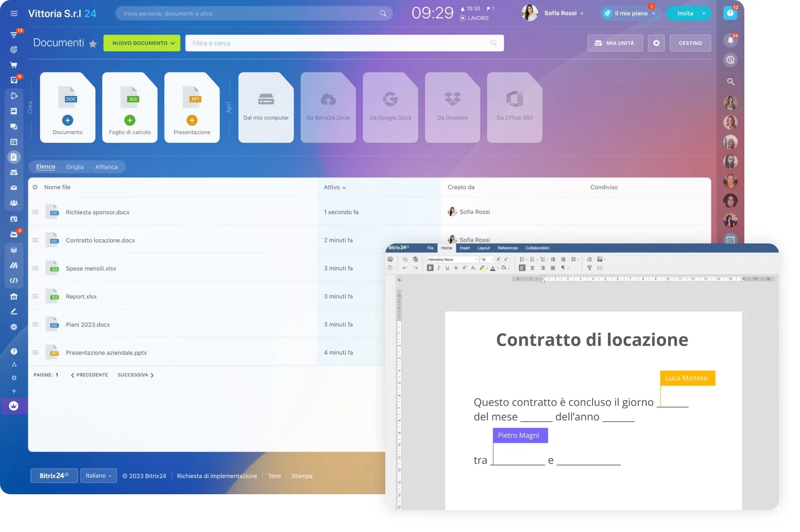Open the Insert tab in the editor
The width and height of the screenshot is (800, 532).
click(465, 248)
